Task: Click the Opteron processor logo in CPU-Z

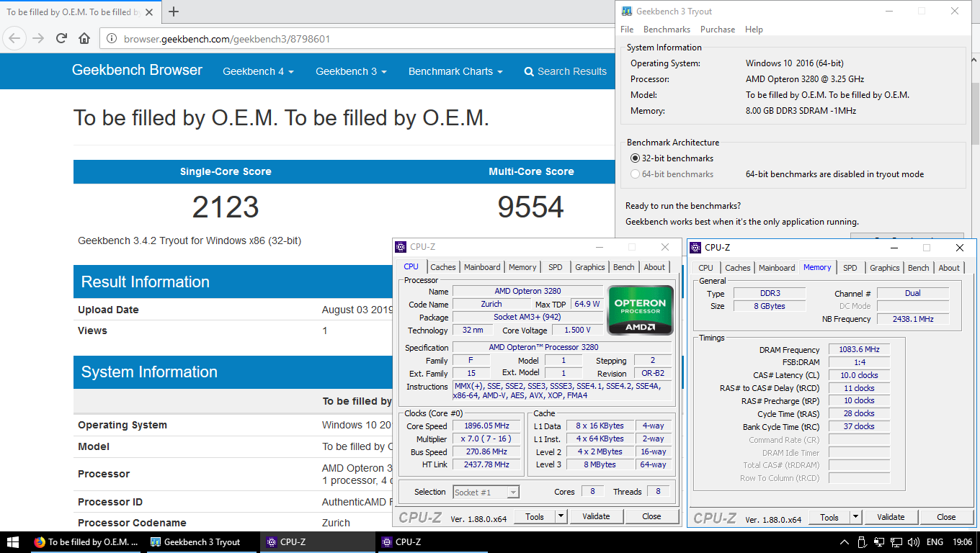Action: 641,310
